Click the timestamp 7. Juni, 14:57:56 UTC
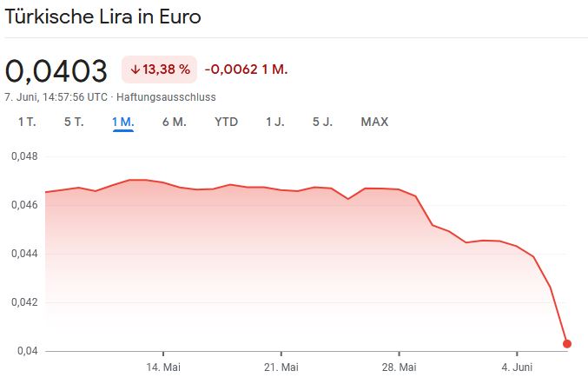Screen dimensions: 588x384 coord(56,97)
